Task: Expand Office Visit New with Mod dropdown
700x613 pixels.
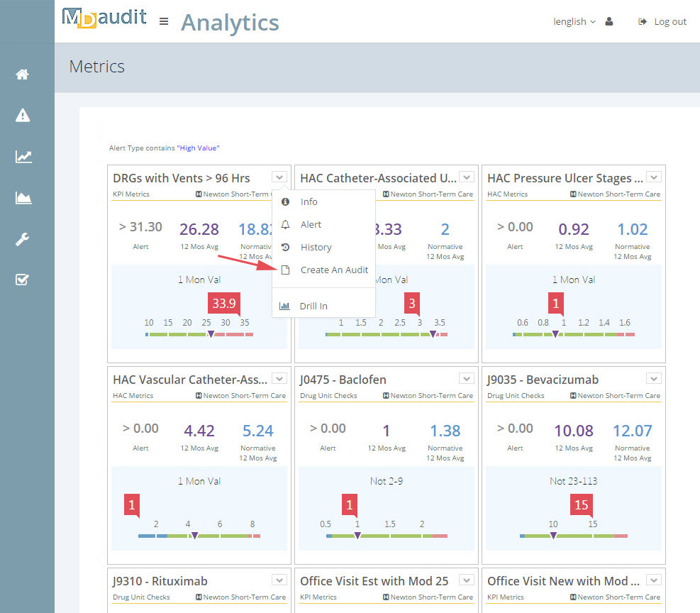Action: (654, 580)
